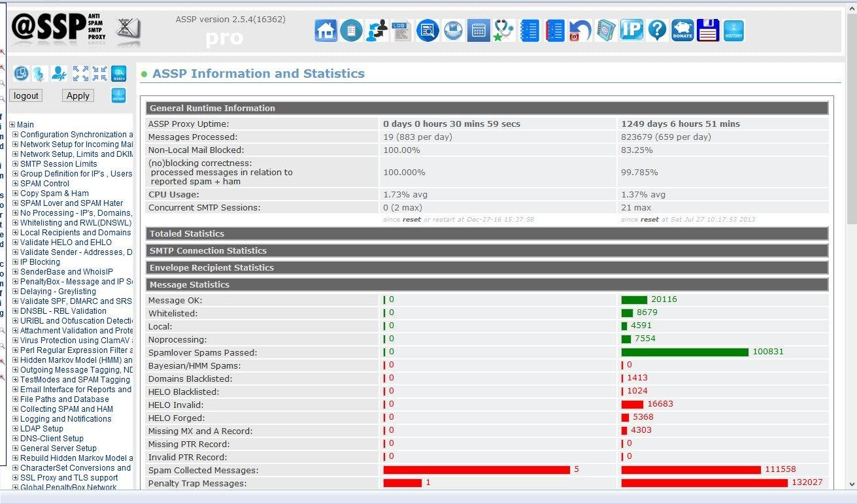Click the Search icon in left panel
This screenshot has width=857, height=504.
click(118, 74)
